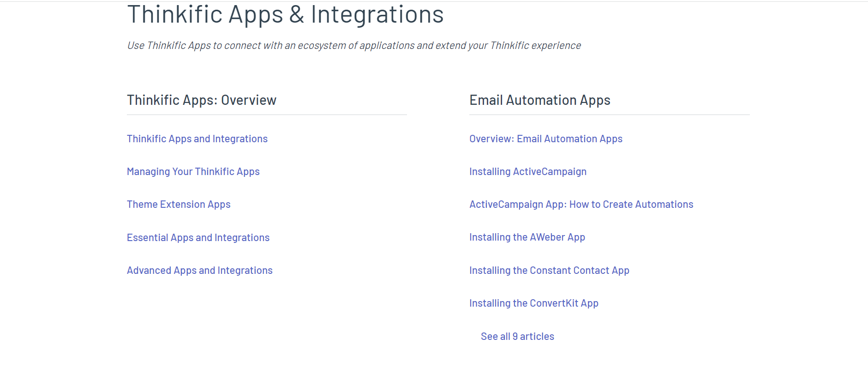Open Installing ActiveCampaign article
The height and width of the screenshot is (387, 868).
click(x=528, y=172)
